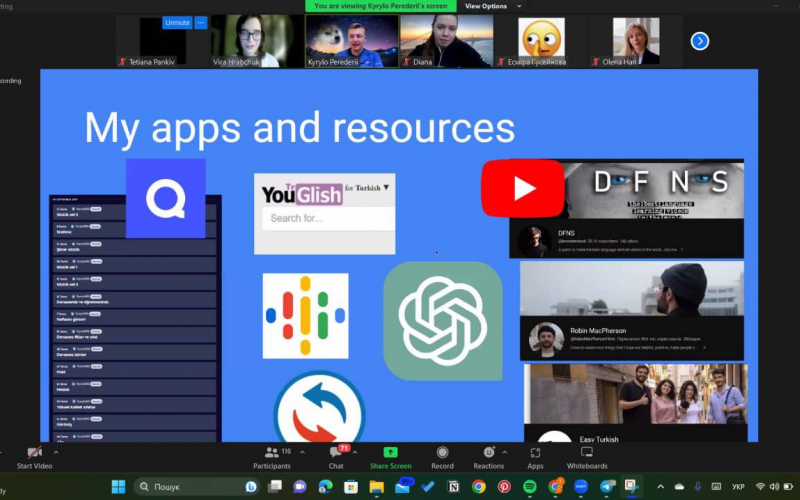The width and height of the screenshot is (800, 500).
Task: Open the Reactions menu
Action: pos(488,458)
